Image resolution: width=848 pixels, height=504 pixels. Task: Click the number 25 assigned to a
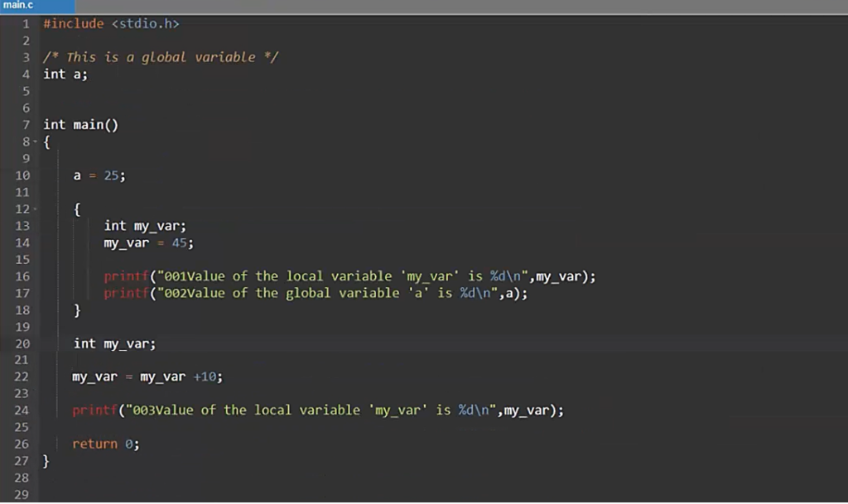pyautogui.click(x=112, y=175)
